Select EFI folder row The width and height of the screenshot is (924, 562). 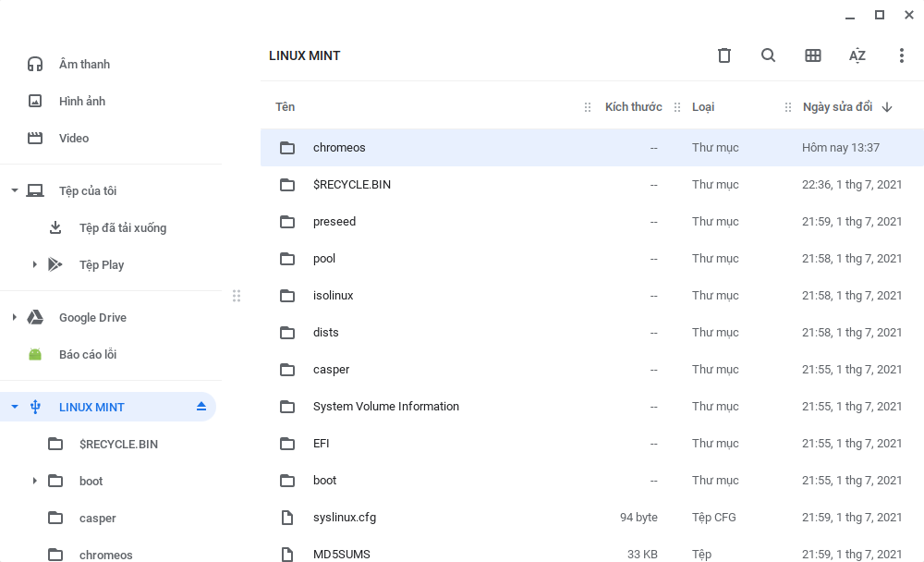point(592,444)
